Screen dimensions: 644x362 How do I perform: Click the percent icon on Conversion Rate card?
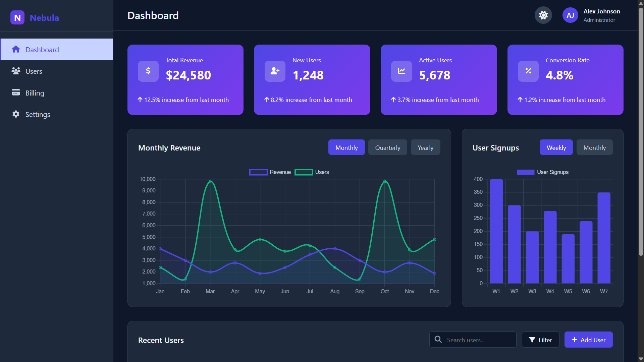coord(528,71)
